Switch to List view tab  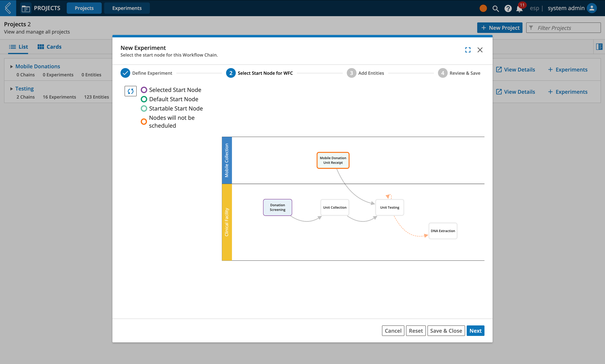click(x=18, y=47)
